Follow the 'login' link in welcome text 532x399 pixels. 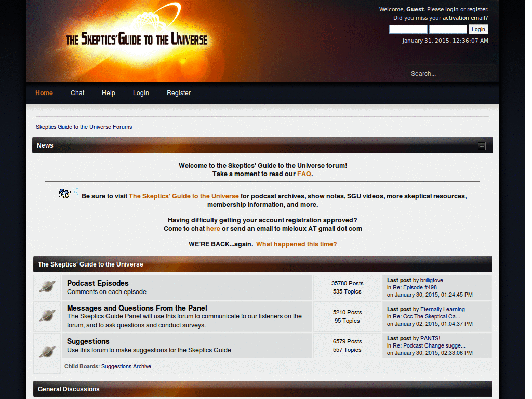tap(452, 9)
